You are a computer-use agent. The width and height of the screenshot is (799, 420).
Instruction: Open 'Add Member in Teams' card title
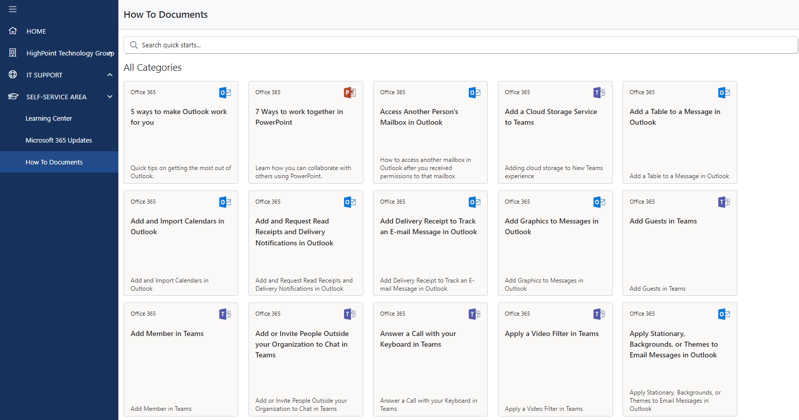[x=167, y=333]
